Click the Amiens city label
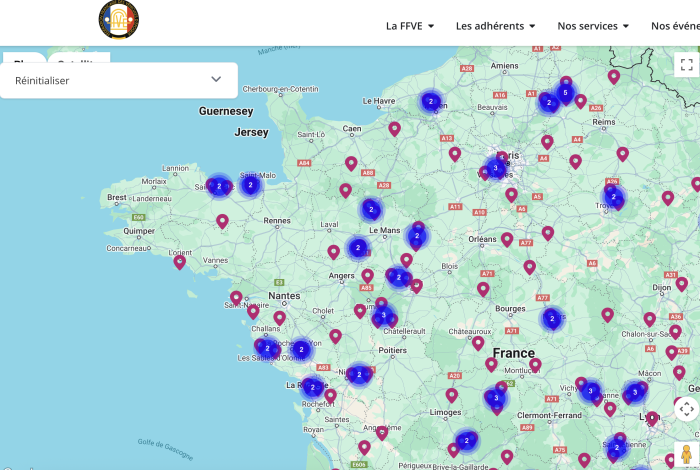Screen dimensions: 700x470 [504, 66]
